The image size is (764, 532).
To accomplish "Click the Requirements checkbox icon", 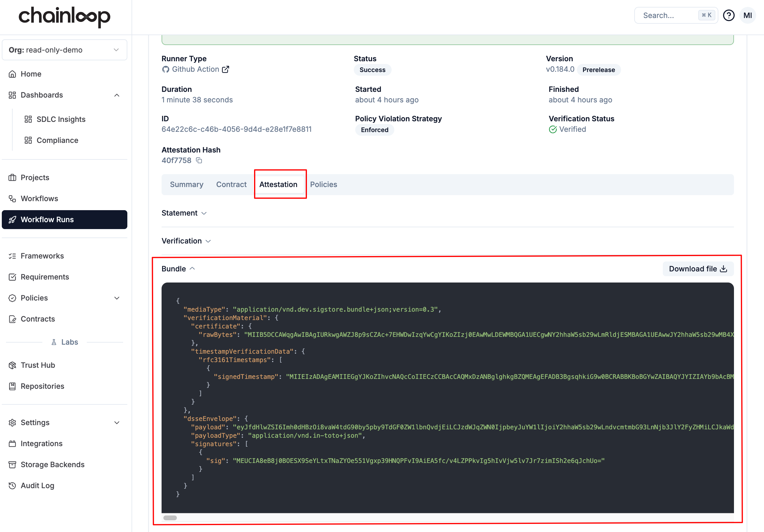I will (x=12, y=277).
